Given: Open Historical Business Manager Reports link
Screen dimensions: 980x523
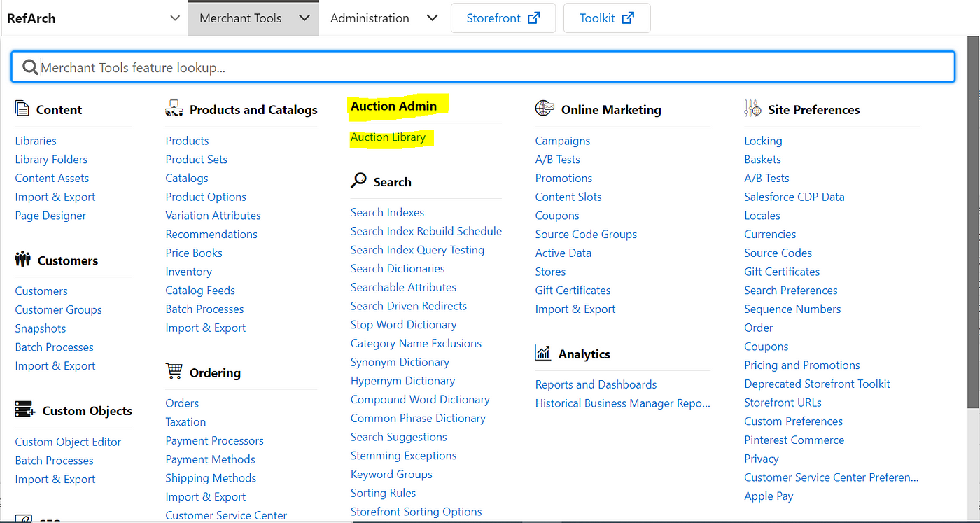Looking at the screenshot, I should coord(623,403).
